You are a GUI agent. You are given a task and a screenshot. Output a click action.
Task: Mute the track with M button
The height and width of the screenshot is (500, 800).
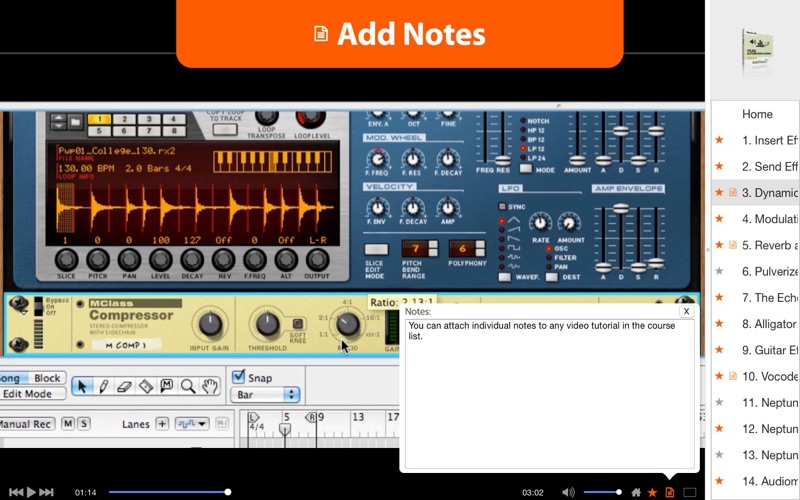pyautogui.click(x=68, y=423)
